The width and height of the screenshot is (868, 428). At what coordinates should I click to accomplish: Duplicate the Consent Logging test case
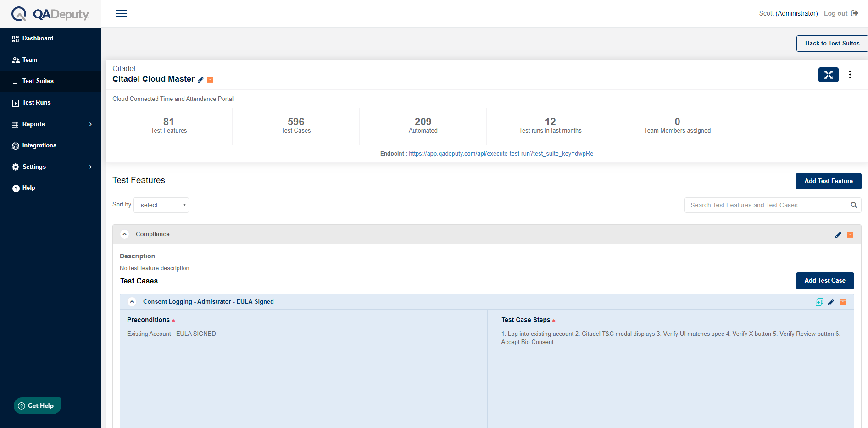(819, 302)
